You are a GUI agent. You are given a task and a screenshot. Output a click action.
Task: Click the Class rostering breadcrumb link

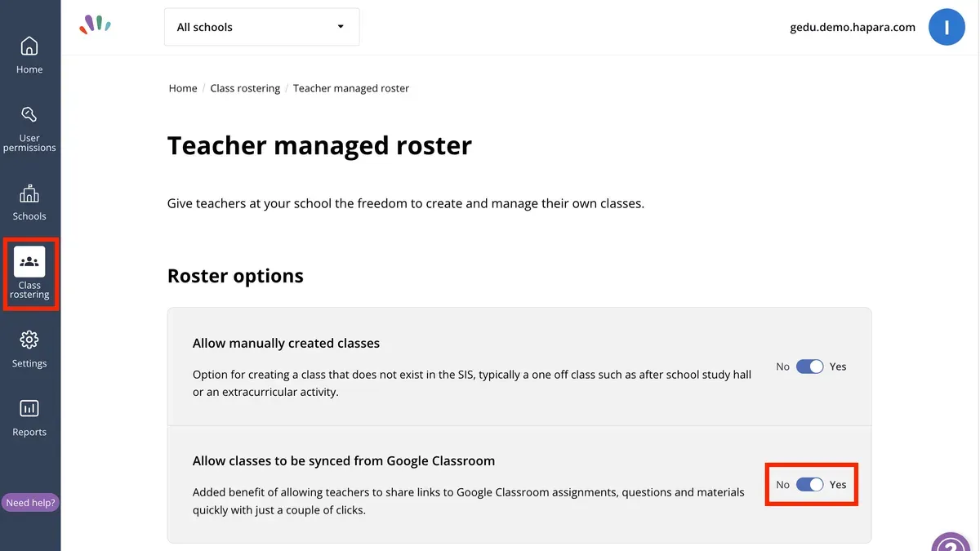[245, 88]
